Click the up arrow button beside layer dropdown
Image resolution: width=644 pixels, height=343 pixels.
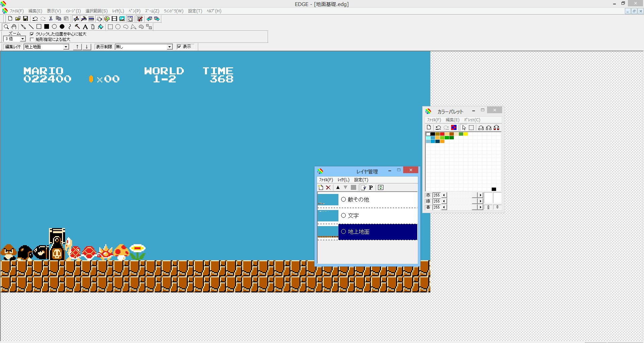click(x=77, y=47)
